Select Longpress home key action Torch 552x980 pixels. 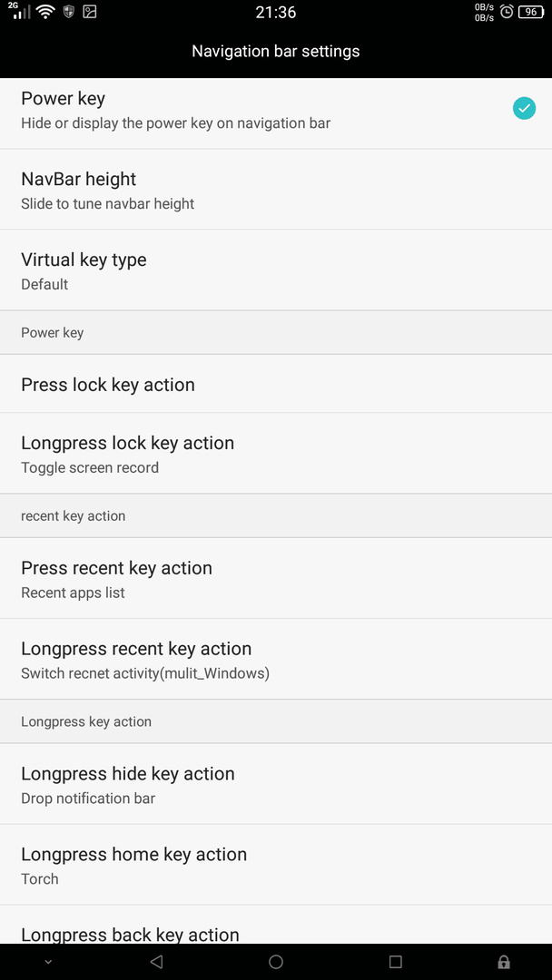pos(276,865)
